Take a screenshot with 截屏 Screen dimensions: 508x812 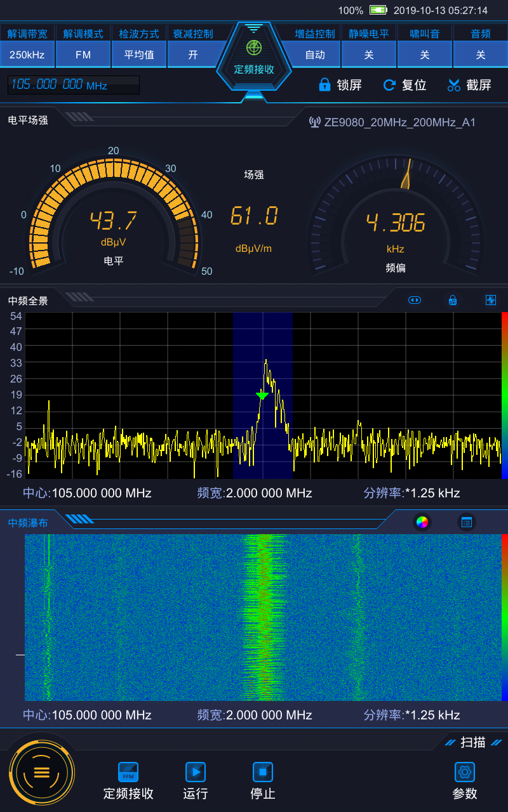[470, 85]
